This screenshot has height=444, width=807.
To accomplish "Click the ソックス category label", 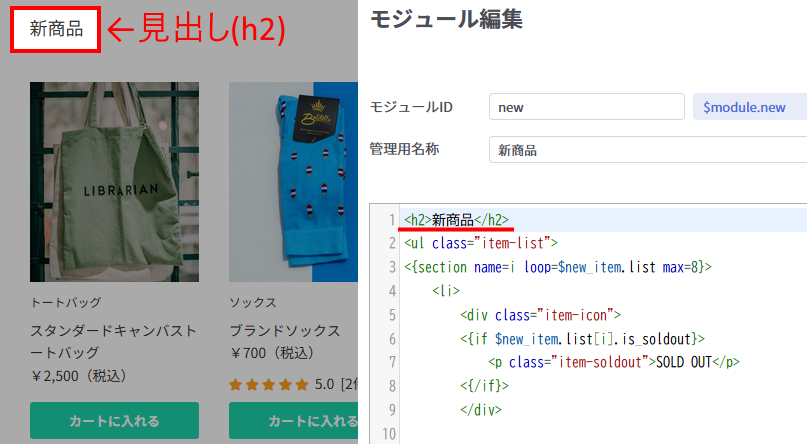I will (253, 303).
